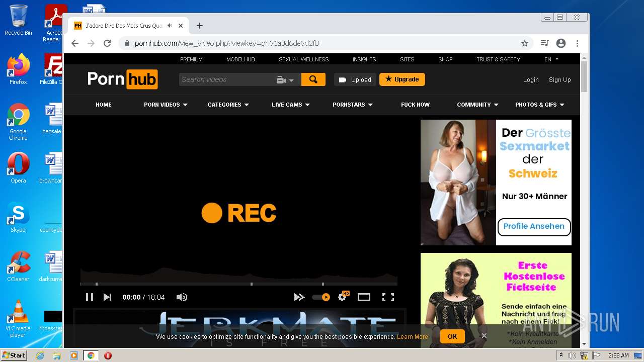Open Internet Explorer from taskbar

[x=40, y=355]
